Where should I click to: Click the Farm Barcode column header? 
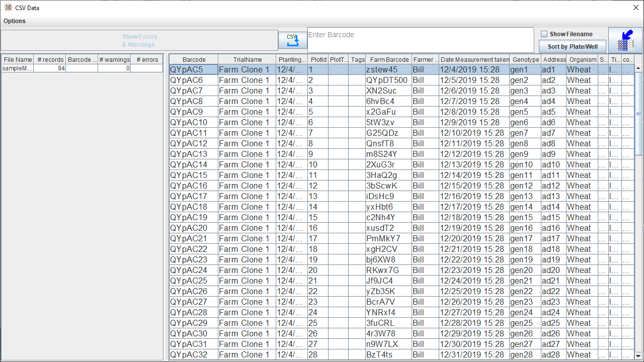click(x=389, y=59)
